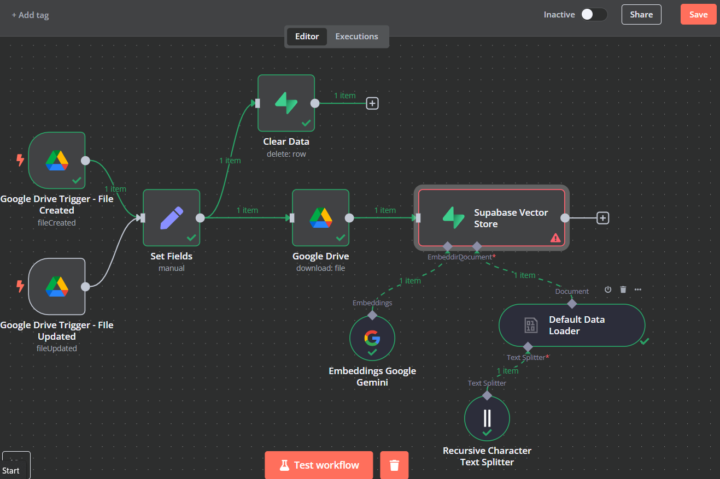Toggle the Inactive workflow switch
Viewport: 720px width, 479px height.
click(594, 14)
